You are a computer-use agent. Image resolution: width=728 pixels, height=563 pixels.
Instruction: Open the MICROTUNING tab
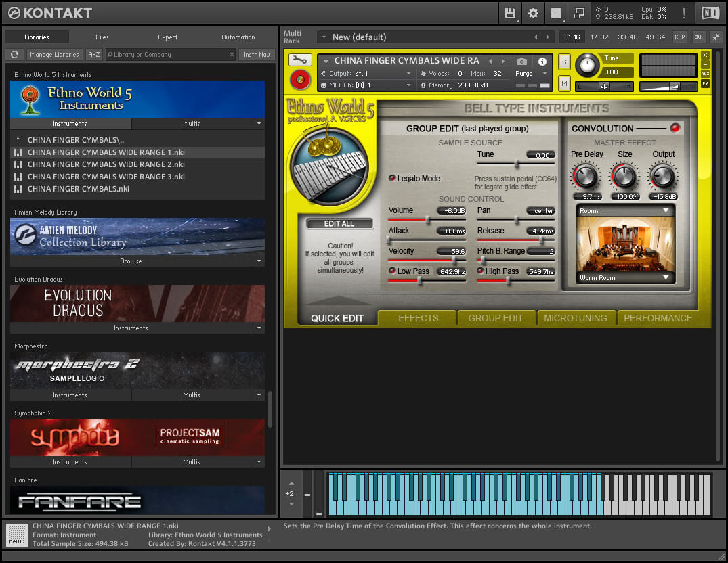[575, 318]
